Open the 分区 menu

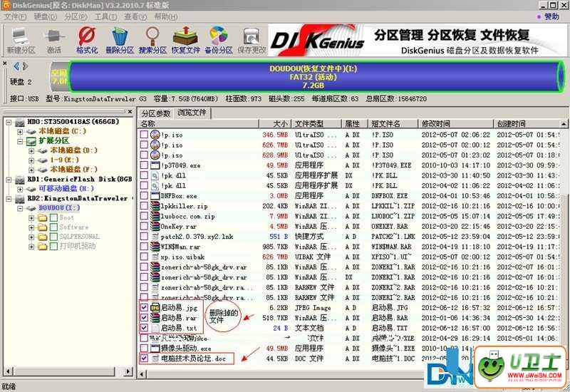pos(76,16)
